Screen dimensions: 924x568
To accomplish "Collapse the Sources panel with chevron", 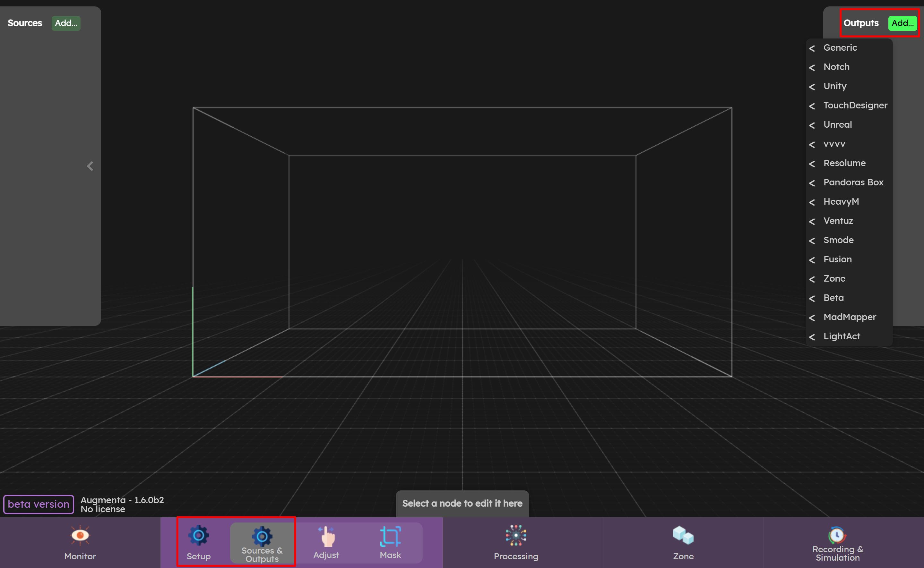I will click(x=90, y=166).
